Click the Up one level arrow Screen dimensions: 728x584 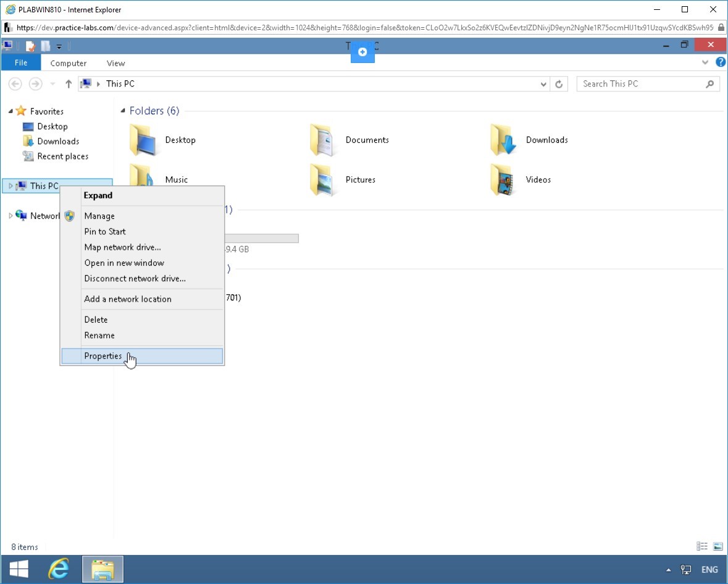(x=69, y=83)
